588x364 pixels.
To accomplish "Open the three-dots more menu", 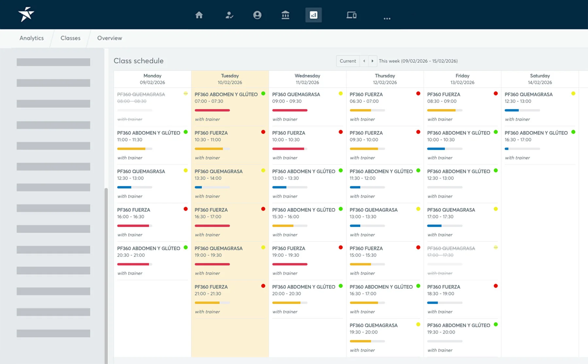I will 387,18.
